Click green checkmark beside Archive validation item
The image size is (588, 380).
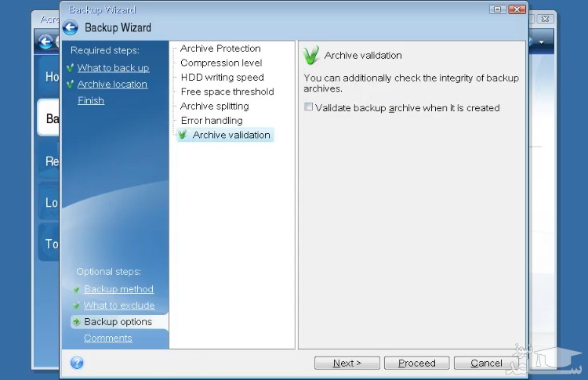click(x=183, y=135)
